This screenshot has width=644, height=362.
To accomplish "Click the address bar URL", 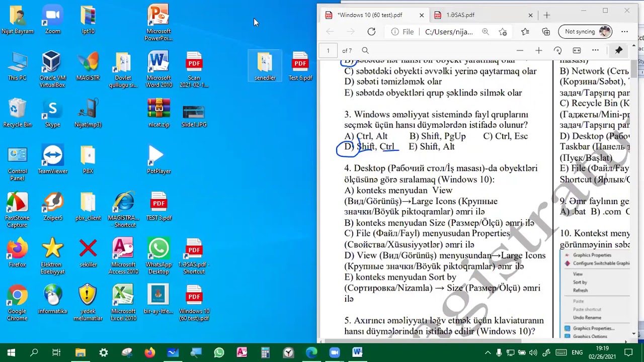I will (x=449, y=32).
